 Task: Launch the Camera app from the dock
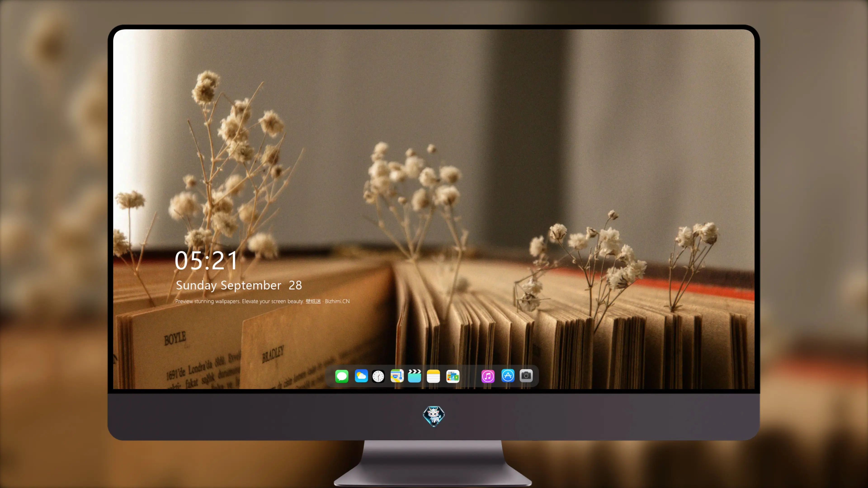526,376
